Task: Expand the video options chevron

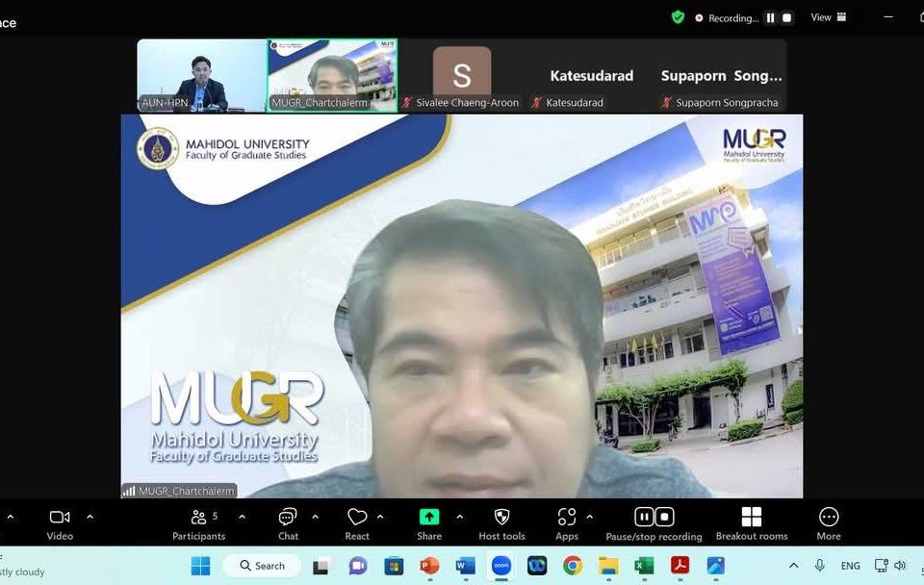Action: 90,518
